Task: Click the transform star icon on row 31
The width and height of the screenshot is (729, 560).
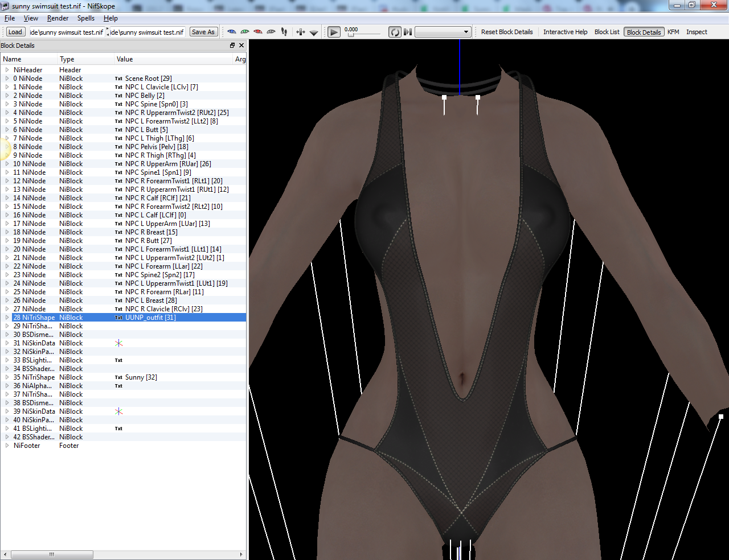Action: pos(118,343)
